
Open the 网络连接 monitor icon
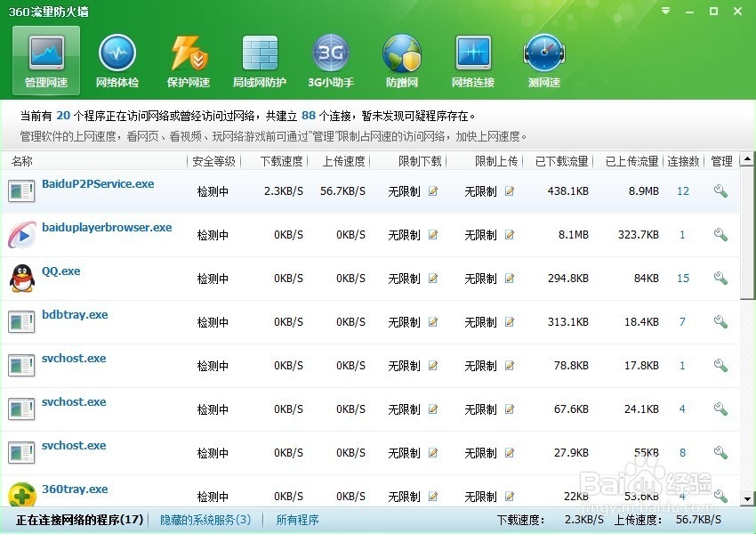click(473, 61)
